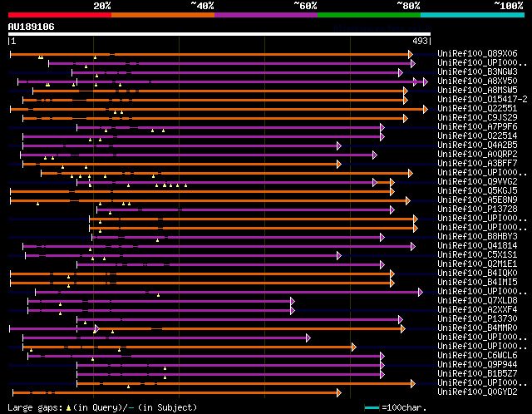Click arrowhead ending the UniRef100_Q4A2B5 alignment
Viewport: 532px width, 414px height.
coord(338,146)
